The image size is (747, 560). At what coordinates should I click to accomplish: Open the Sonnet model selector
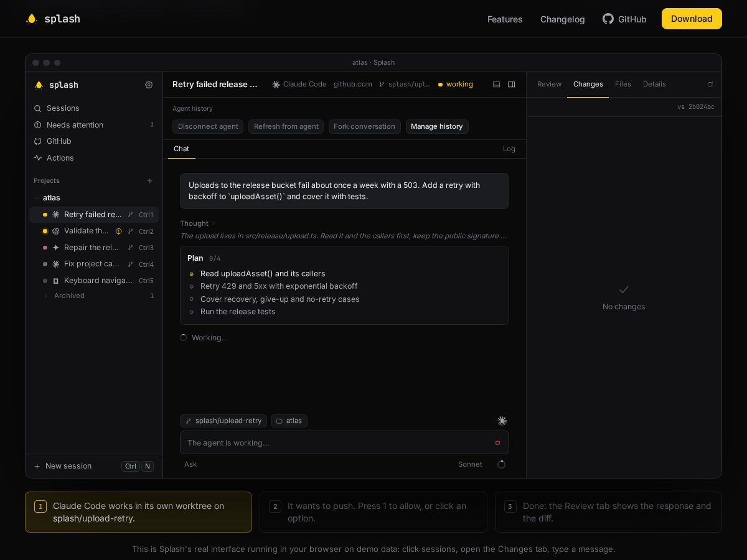click(470, 464)
